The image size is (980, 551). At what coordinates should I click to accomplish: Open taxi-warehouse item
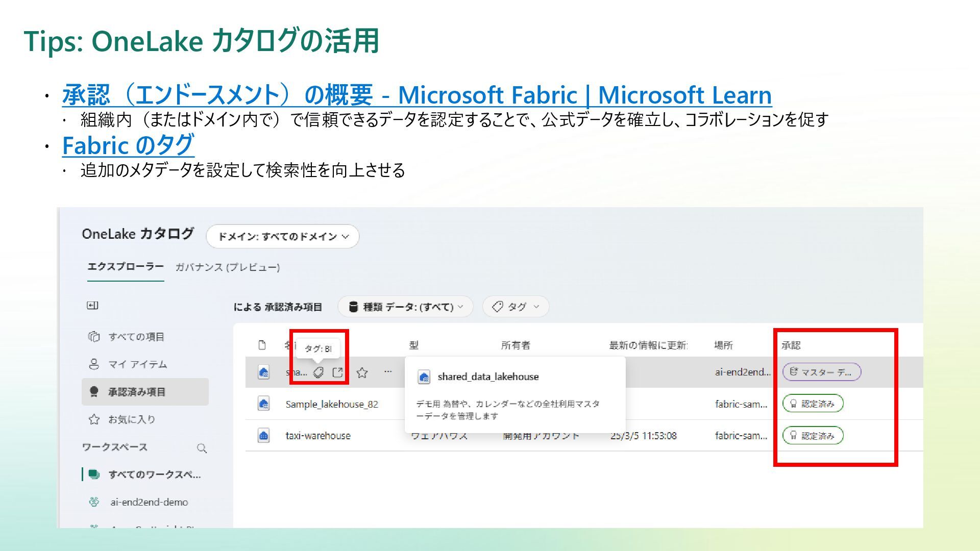click(318, 436)
